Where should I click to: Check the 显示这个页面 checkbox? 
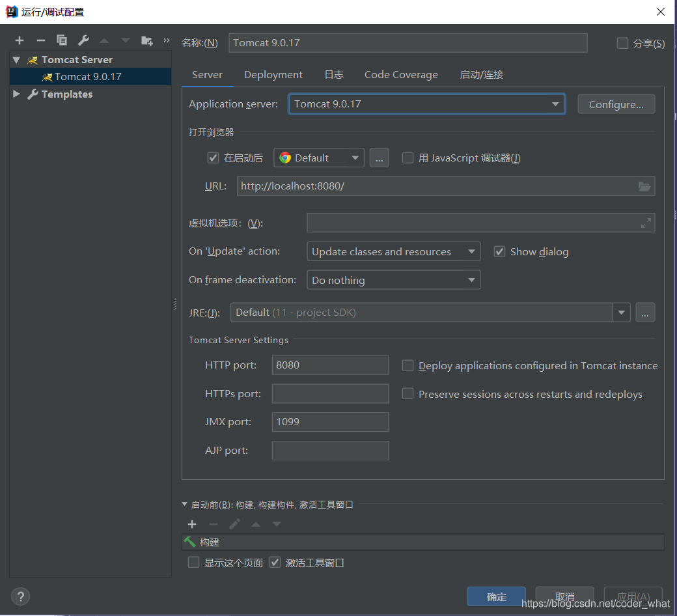coord(193,562)
